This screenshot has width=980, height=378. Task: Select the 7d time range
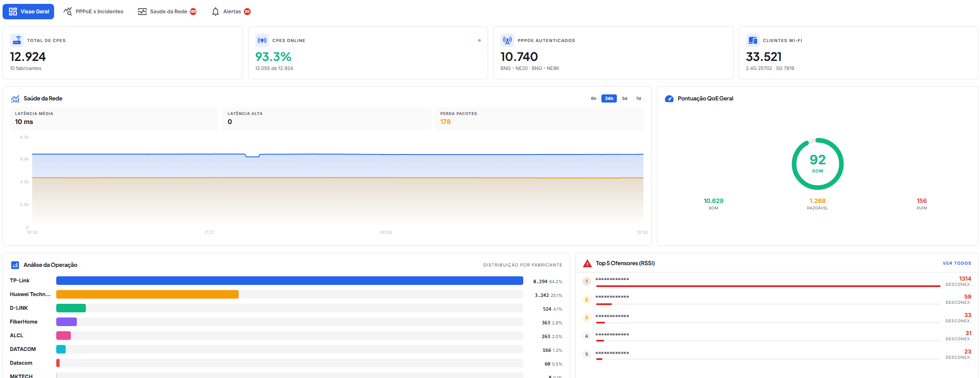(638, 99)
